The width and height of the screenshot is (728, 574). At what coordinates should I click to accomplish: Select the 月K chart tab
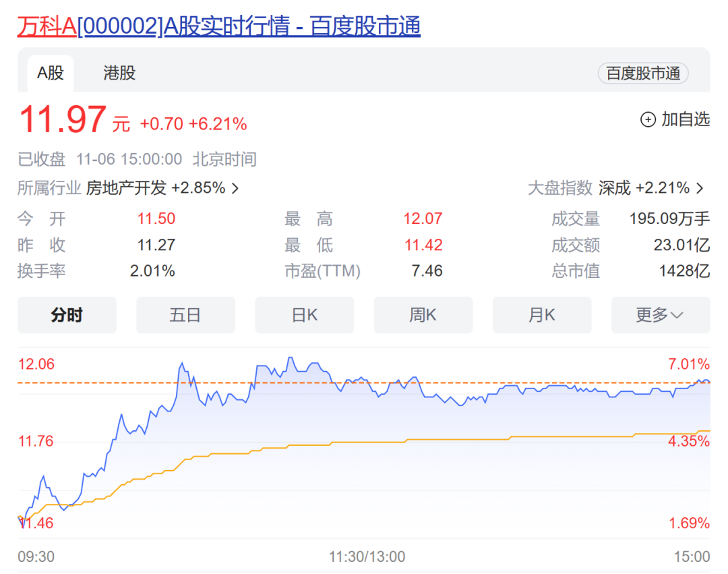click(542, 315)
